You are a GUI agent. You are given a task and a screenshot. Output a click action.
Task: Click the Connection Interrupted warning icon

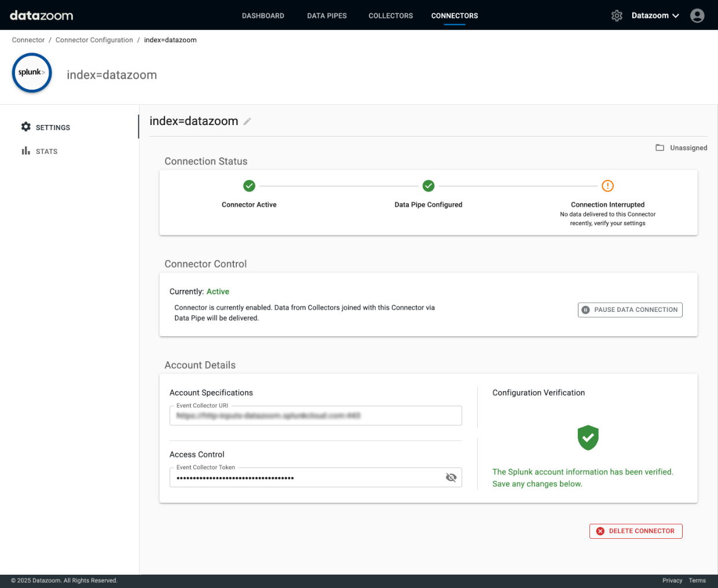[x=607, y=186]
